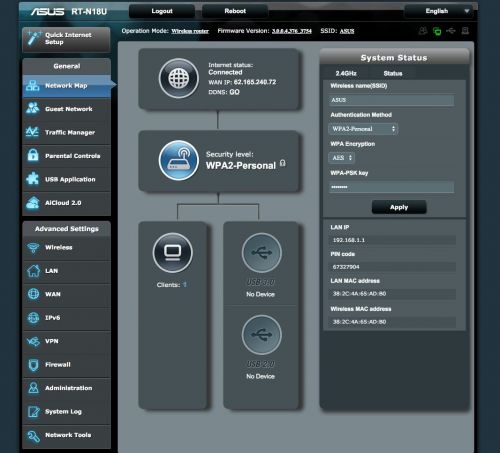Viewport: 500px width, 453px height.
Task: Click the Wireless name SSID field
Action: (x=391, y=100)
